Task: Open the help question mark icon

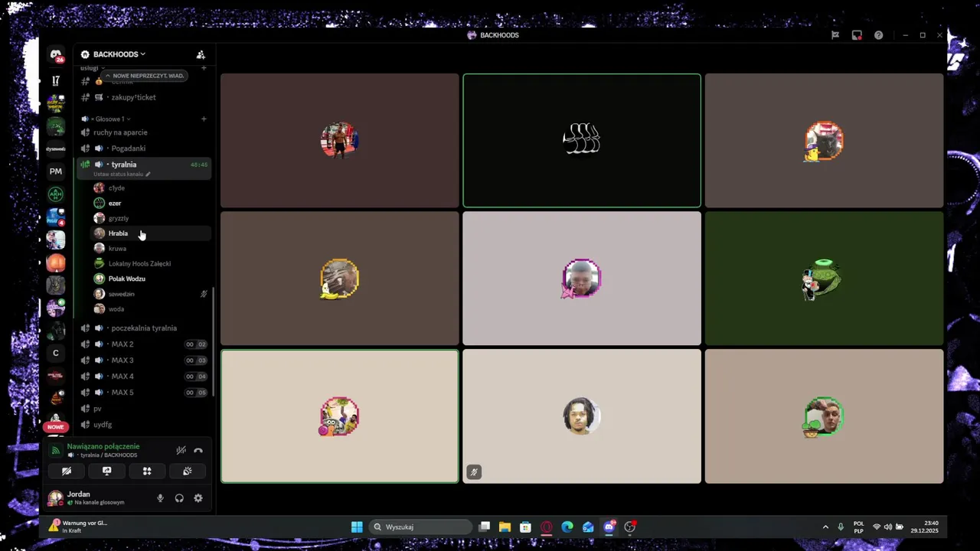Action: pyautogui.click(x=878, y=35)
